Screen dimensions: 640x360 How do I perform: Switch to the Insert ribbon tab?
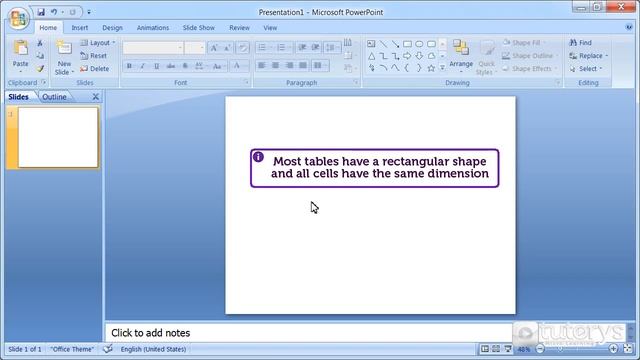tap(80, 28)
